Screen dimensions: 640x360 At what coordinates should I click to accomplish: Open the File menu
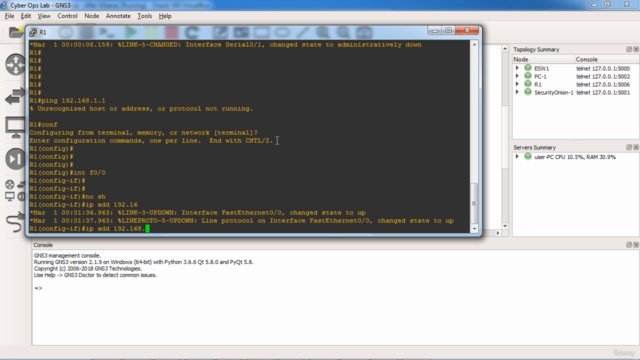pyautogui.click(x=9, y=16)
